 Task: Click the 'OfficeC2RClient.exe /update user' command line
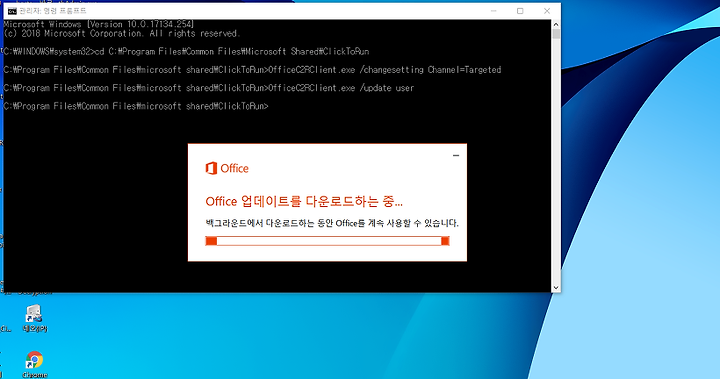click(208, 88)
